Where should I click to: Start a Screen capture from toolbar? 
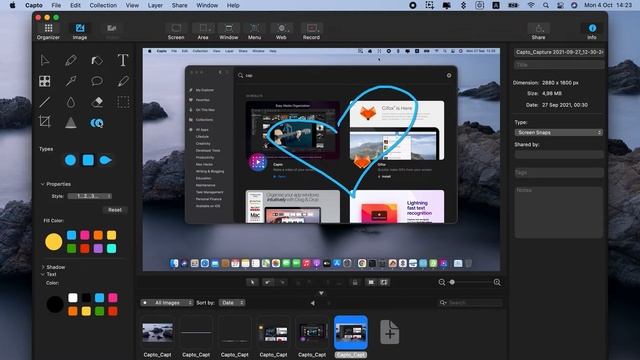176,31
